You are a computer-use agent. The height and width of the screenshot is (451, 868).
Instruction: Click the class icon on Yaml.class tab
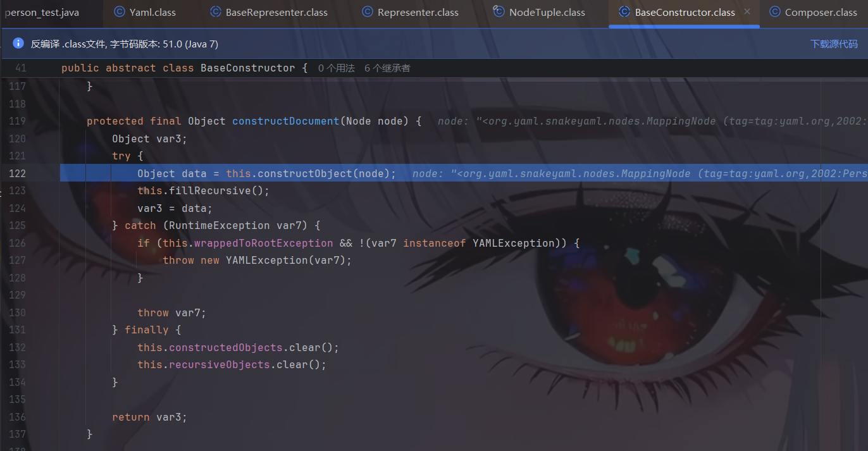click(x=119, y=12)
